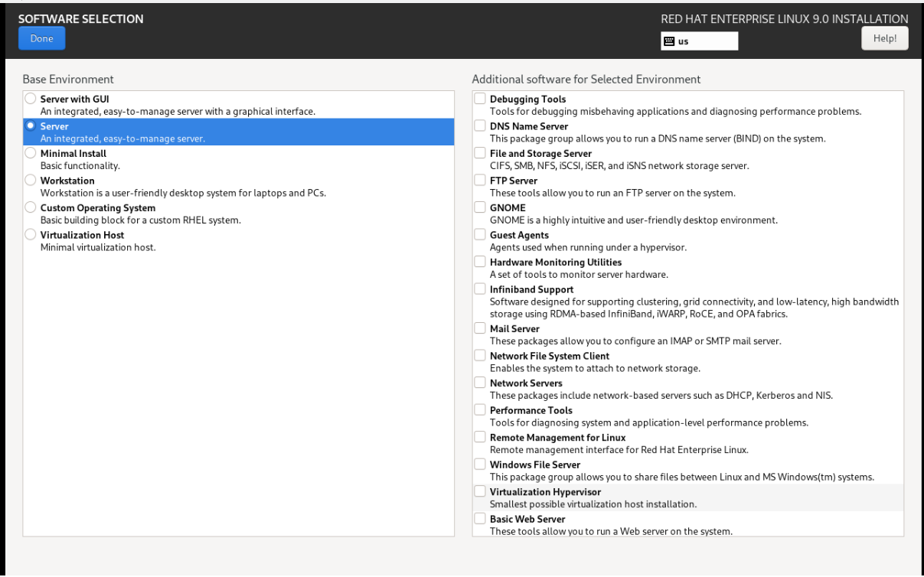
Task: Enable the FTP Server checkbox
Action: point(480,180)
